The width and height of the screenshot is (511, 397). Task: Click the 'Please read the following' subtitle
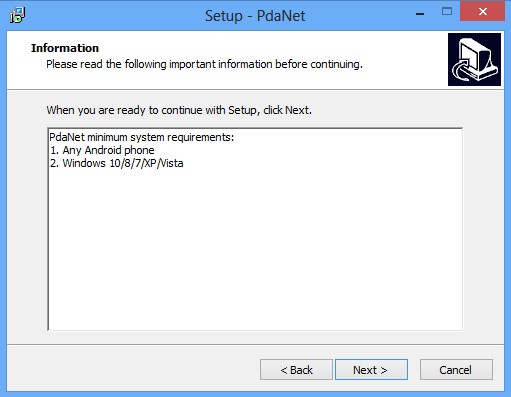204,64
